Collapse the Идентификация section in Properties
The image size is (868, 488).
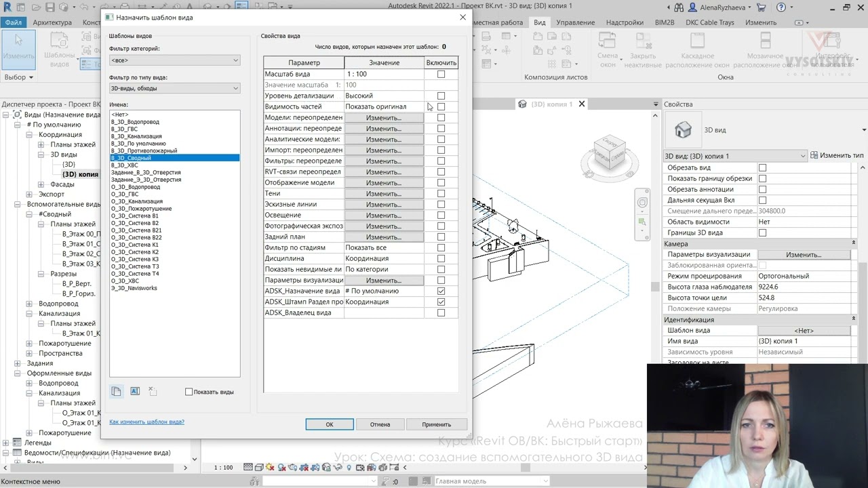[x=854, y=319]
